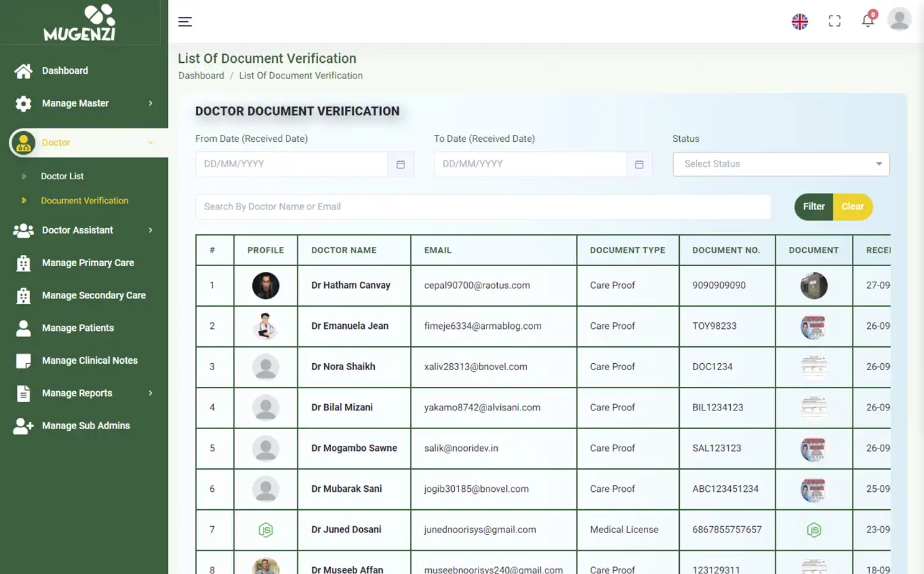Select the Dashboard home icon
924x574 pixels.
click(x=23, y=70)
